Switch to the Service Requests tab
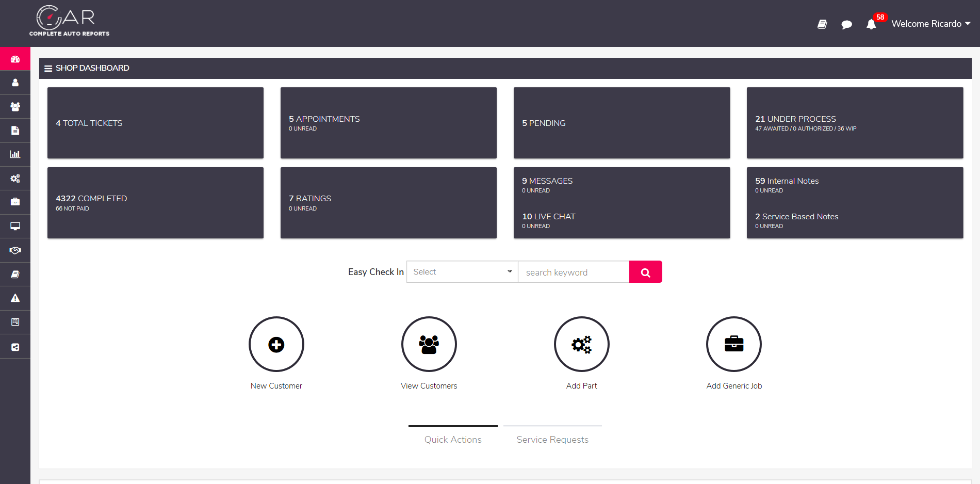 552,439
